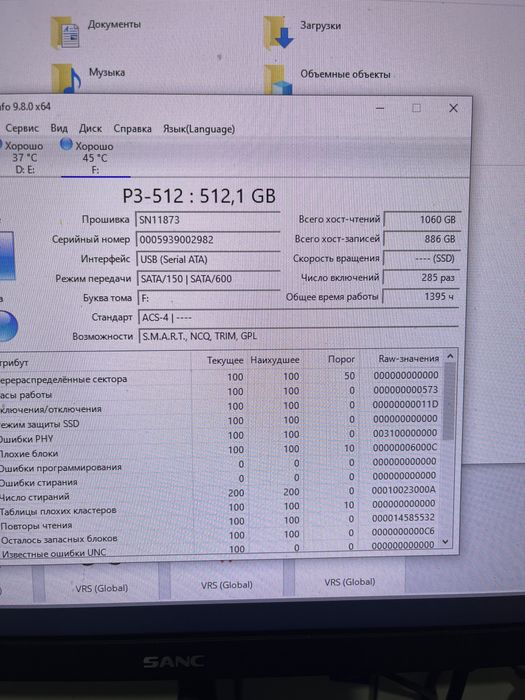Click the rotation rate value ---- (SSD)

click(422, 258)
